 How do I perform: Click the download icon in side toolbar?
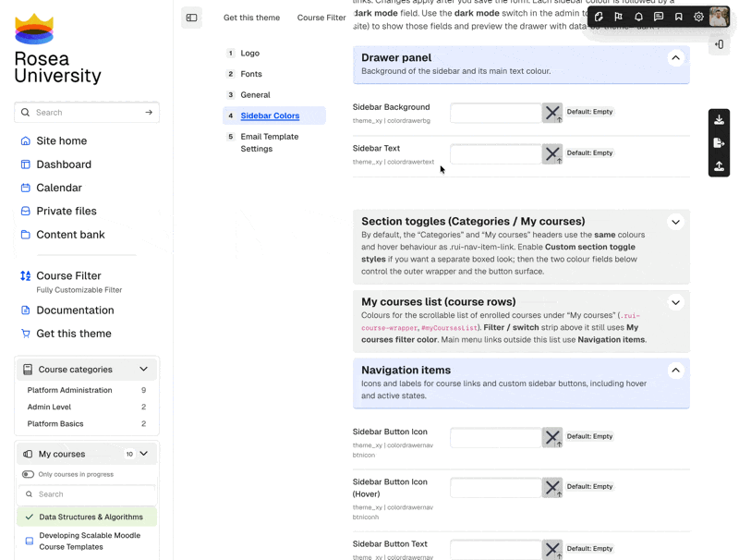720,120
